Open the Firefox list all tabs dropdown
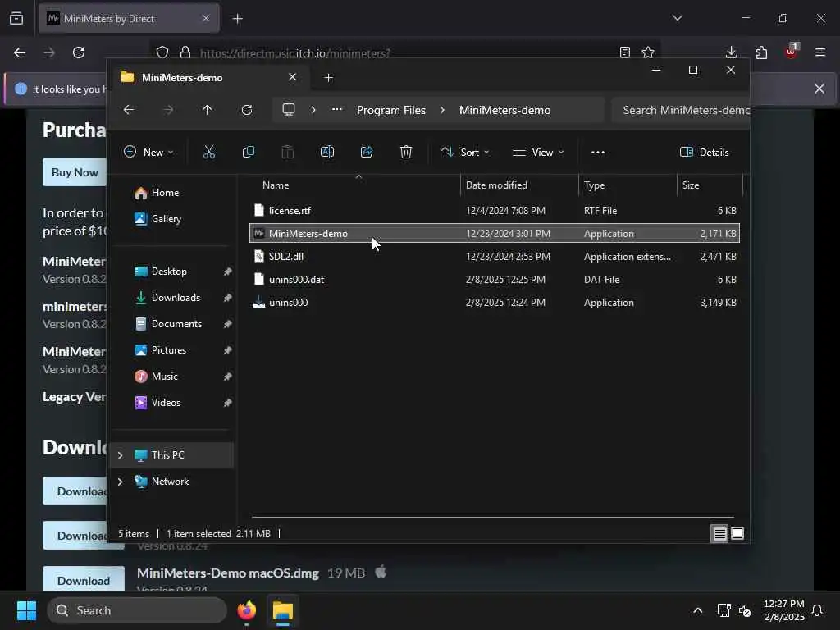 click(677, 18)
